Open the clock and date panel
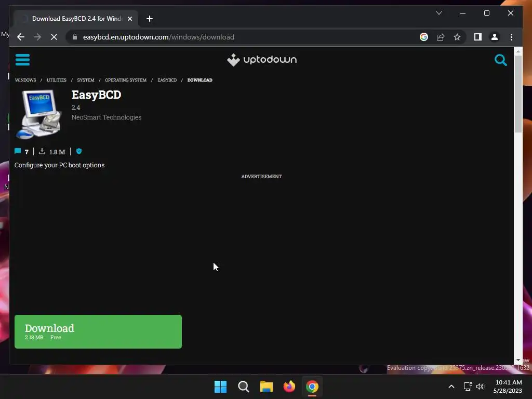 pos(508,387)
